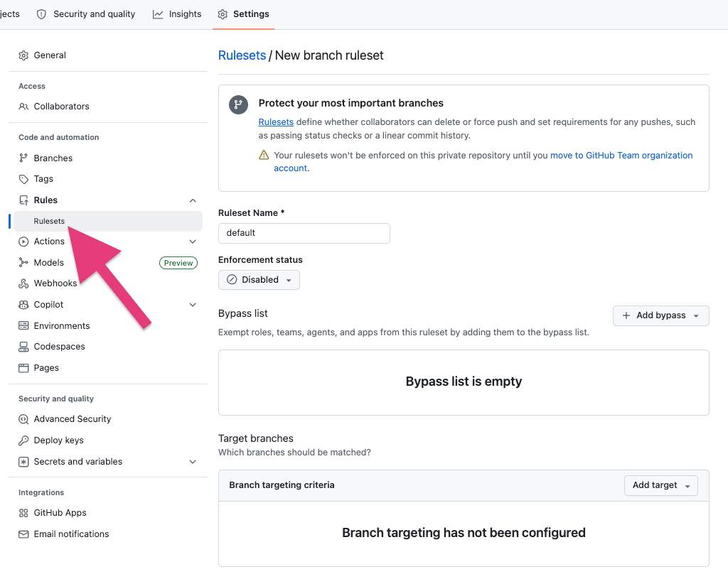Viewport: 728px width, 579px height.
Task: Expand the Secrets and variables section
Action: [x=193, y=462]
